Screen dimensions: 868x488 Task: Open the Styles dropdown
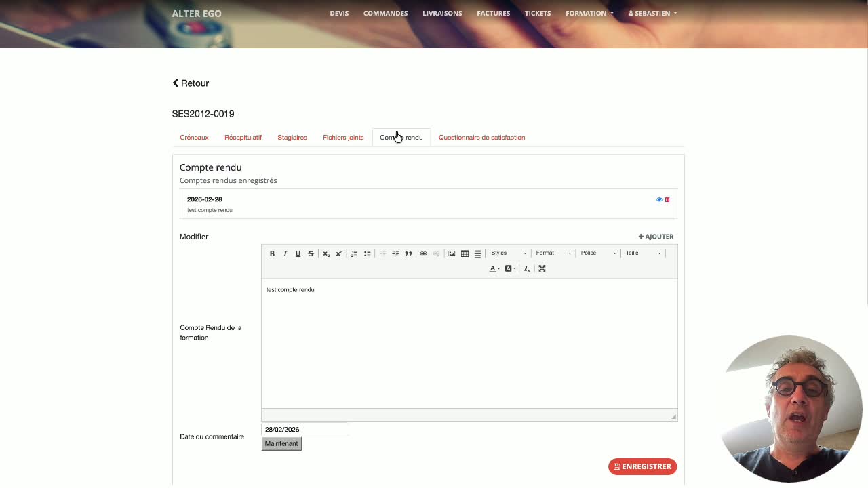point(509,253)
